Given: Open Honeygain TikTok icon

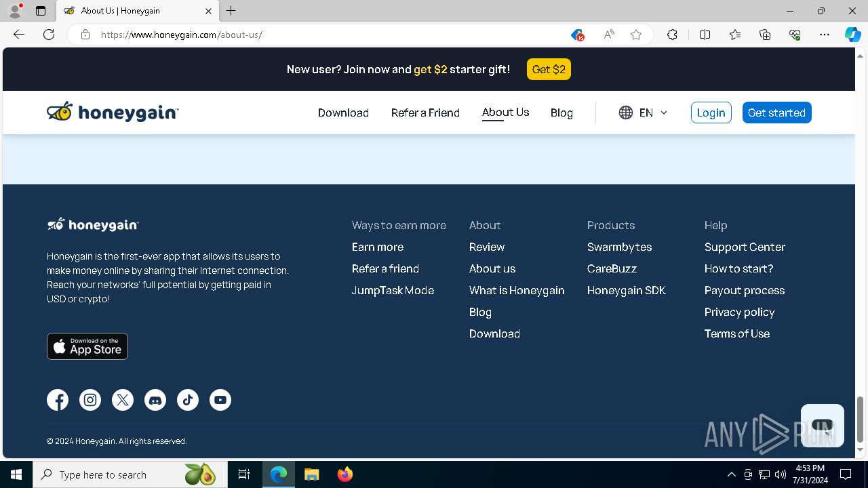Looking at the screenshot, I should (188, 400).
